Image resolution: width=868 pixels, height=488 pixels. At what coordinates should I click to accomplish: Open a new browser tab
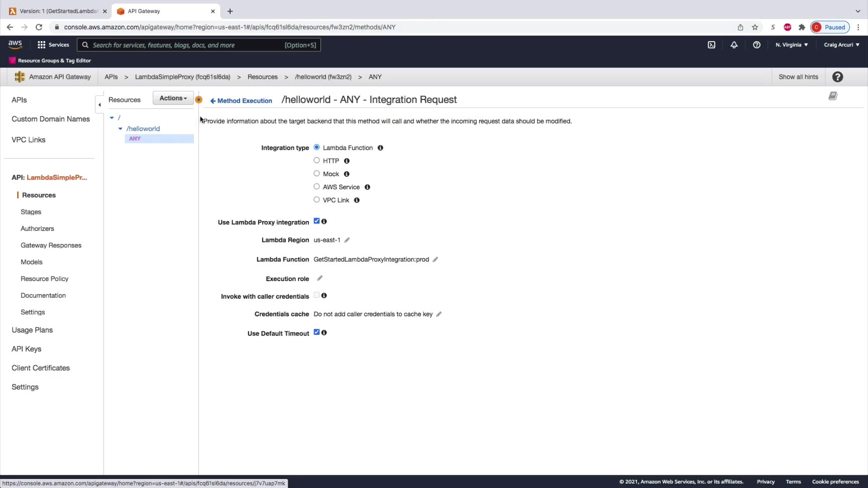[230, 11]
